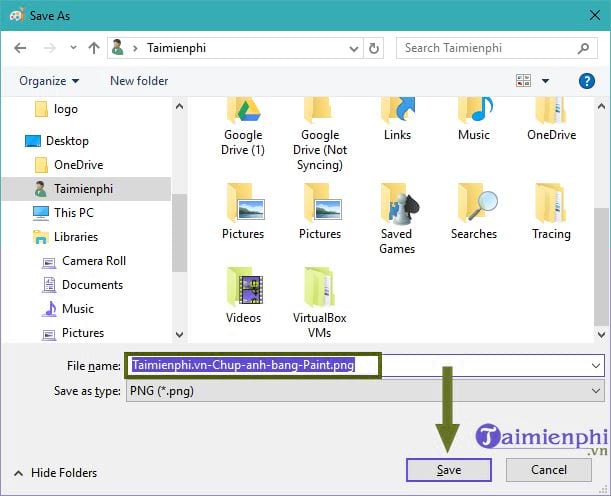The height and width of the screenshot is (496, 611).
Task: Select OneDrive in the navigation pane
Action: click(69, 165)
